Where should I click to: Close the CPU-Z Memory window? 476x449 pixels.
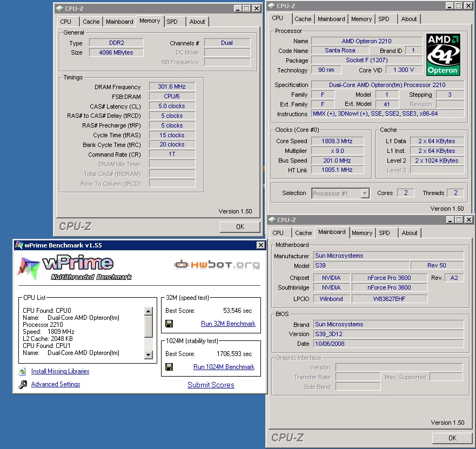tap(257, 9)
